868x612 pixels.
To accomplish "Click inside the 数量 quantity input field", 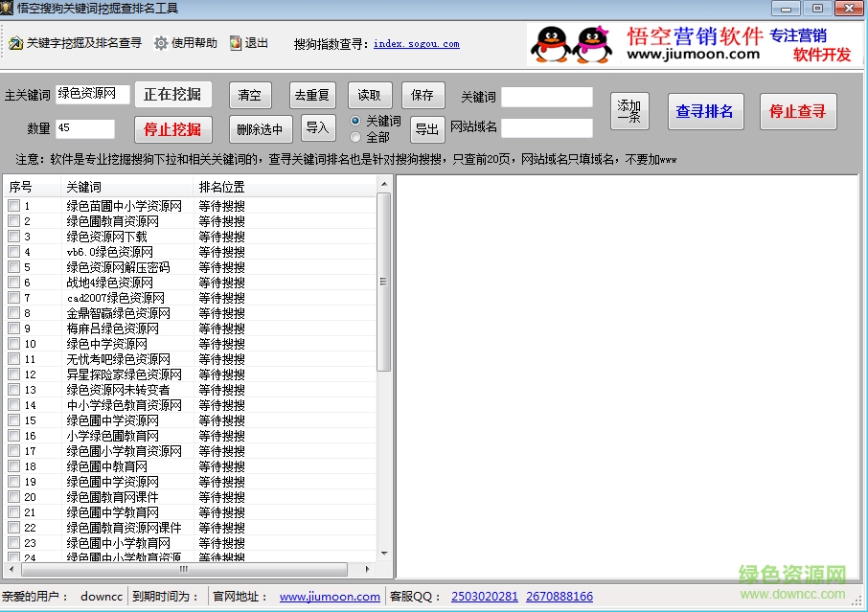I will coord(84,127).
